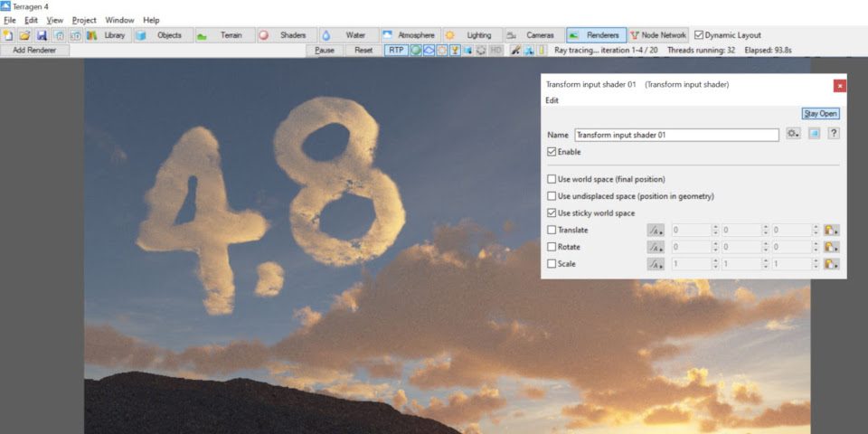Open the Project menu
This screenshot has width=868, height=434.
point(84,20)
